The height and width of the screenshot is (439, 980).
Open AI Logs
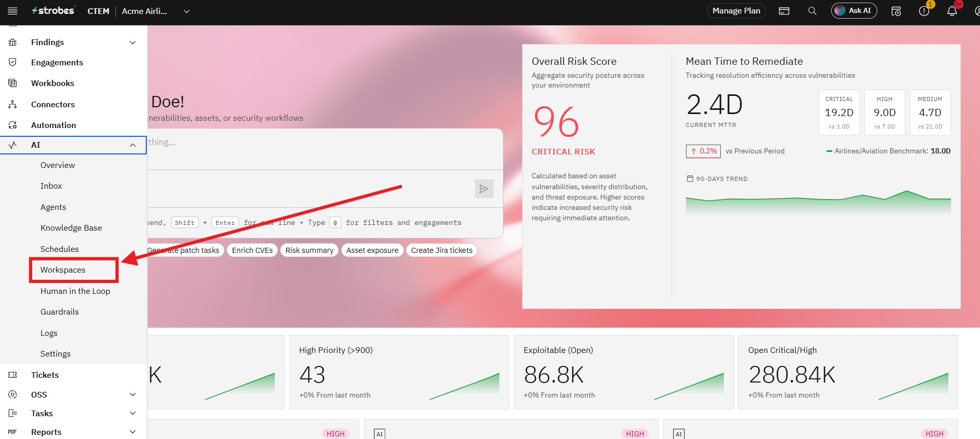pos(49,333)
